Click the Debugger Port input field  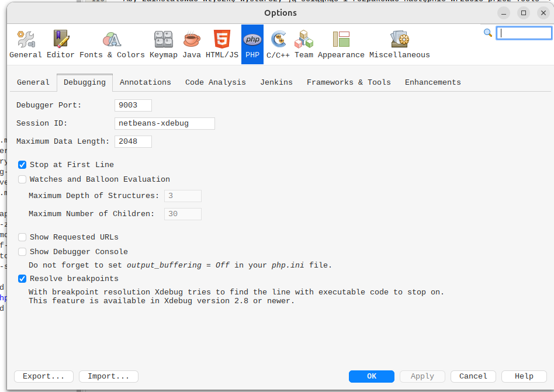(133, 105)
